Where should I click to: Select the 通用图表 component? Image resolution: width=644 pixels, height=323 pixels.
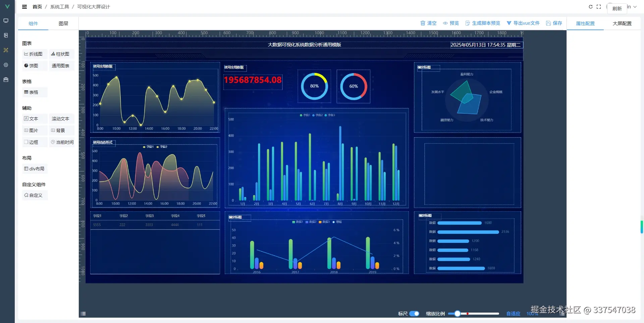pyautogui.click(x=61, y=66)
